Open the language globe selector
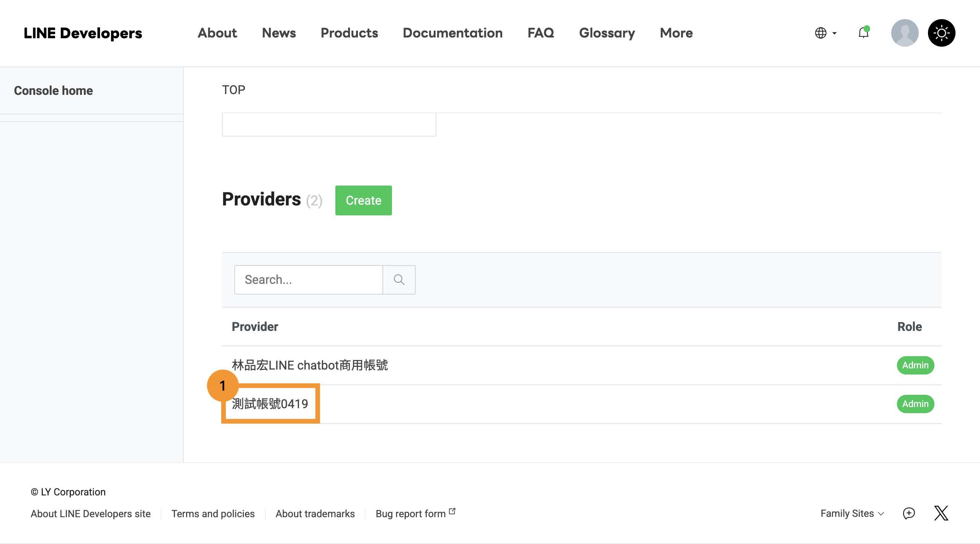The width and height of the screenshot is (980, 544). [825, 33]
